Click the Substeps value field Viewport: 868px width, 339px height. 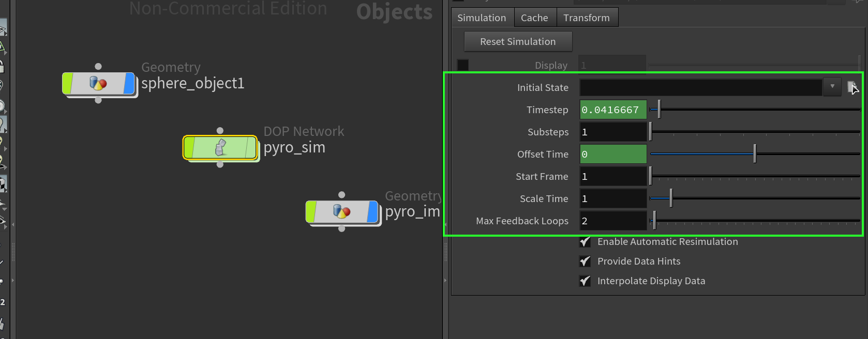[613, 132]
